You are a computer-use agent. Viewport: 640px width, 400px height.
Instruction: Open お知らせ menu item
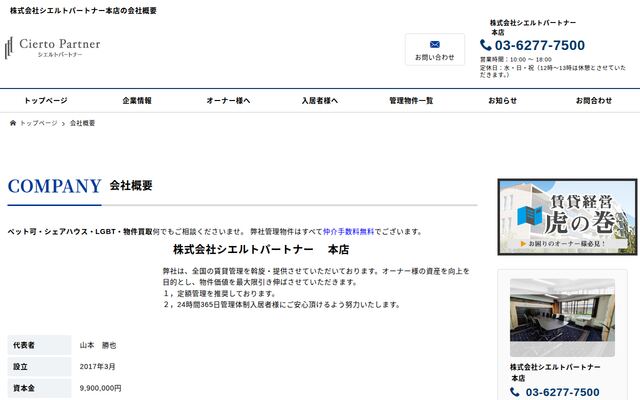pyautogui.click(x=503, y=100)
